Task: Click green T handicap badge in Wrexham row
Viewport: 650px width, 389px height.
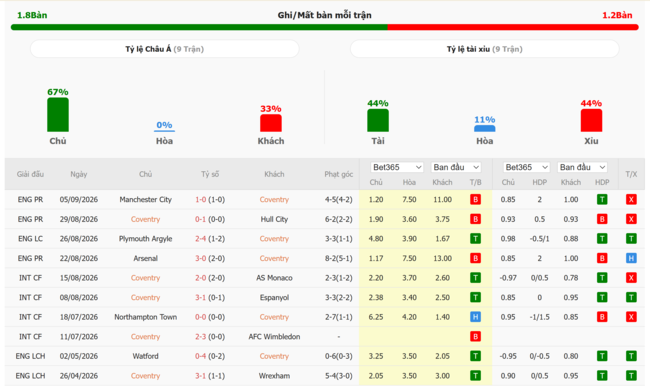Action: (x=602, y=376)
